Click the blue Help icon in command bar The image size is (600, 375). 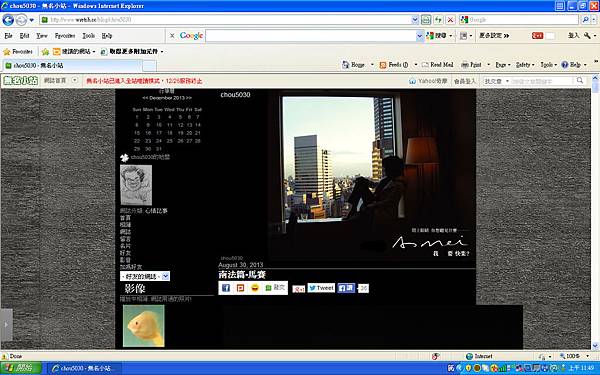click(x=564, y=65)
